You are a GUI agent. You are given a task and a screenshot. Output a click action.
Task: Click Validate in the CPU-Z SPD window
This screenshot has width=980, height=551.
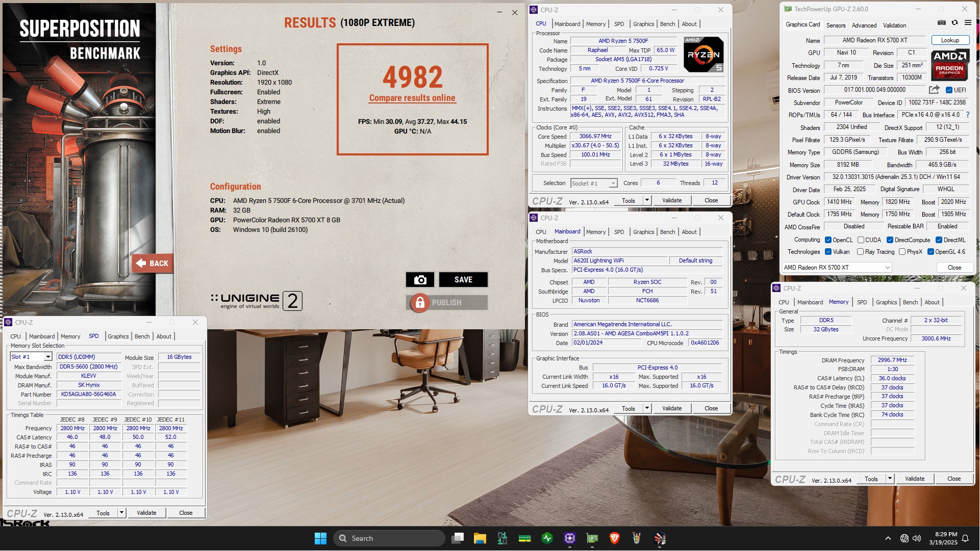coord(146,513)
